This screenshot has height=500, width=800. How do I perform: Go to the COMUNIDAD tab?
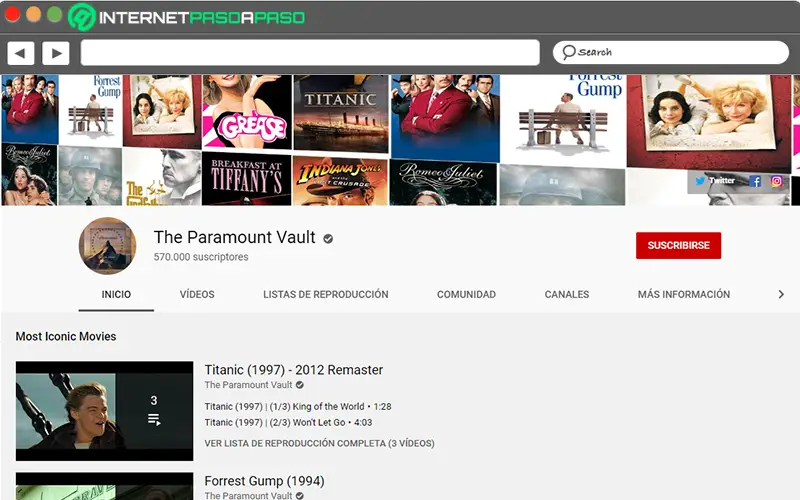pyautogui.click(x=466, y=294)
